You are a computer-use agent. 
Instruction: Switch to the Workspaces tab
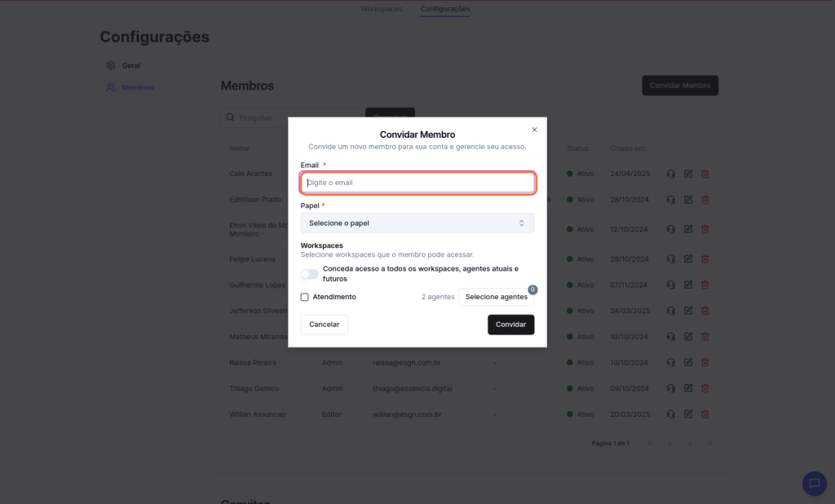[x=381, y=9]
